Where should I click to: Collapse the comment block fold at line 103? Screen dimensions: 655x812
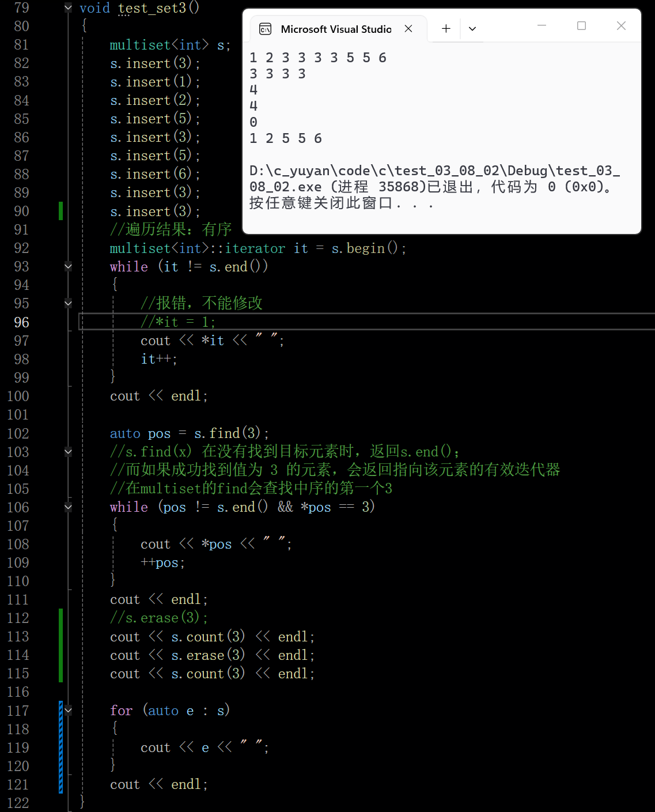68,452
